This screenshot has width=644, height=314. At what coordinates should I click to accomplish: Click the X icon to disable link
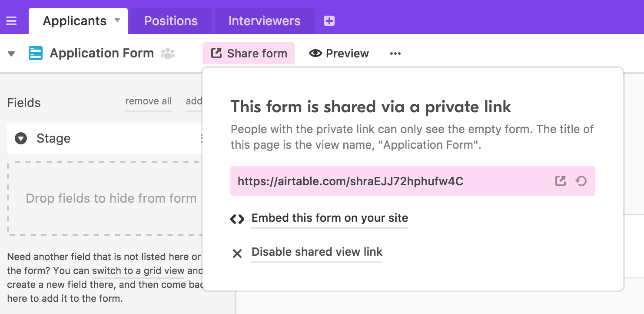point(237,253)
